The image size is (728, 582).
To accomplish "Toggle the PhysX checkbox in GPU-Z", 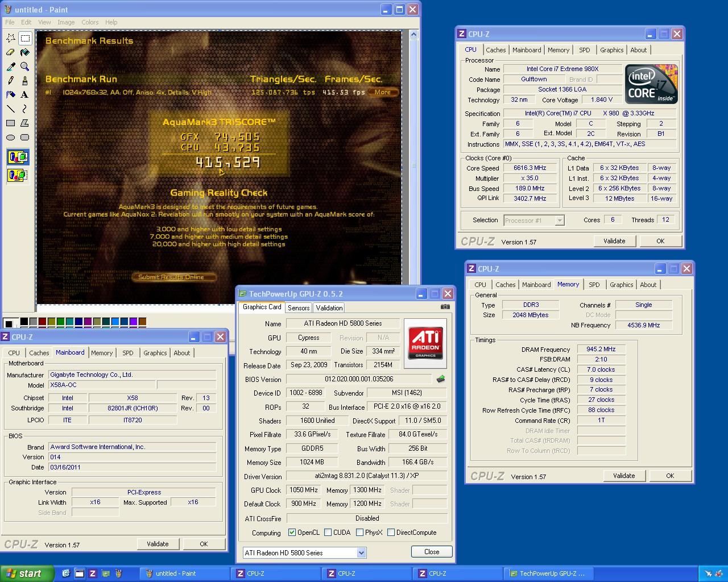I will click(x=359, y=533).
